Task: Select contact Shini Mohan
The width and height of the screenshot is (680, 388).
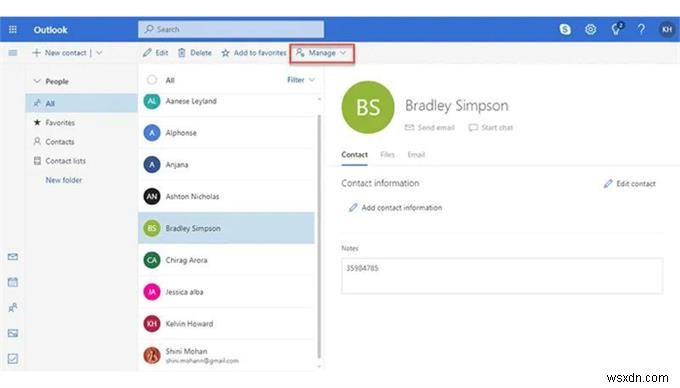Action: point(226,355)
